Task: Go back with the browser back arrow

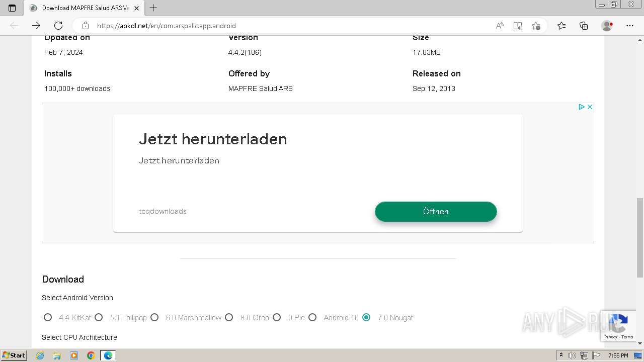Action: tap(14, 26)
